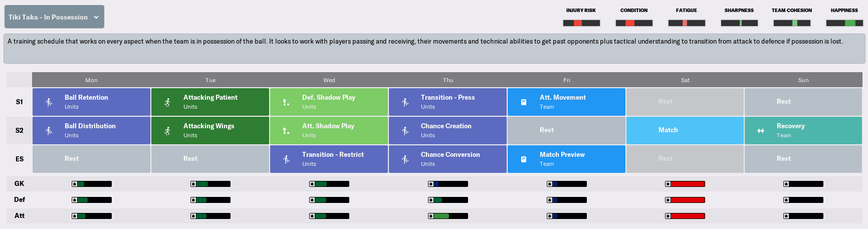
Task: Select Monday's extra session Rest slot
Action: pos(91,159)
